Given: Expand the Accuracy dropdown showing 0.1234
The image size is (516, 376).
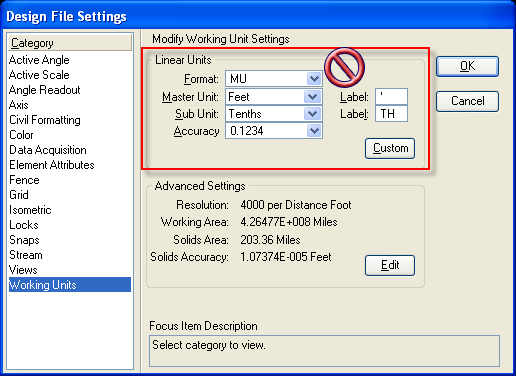Looking at the screenshot, I should (x=274, y=131).
